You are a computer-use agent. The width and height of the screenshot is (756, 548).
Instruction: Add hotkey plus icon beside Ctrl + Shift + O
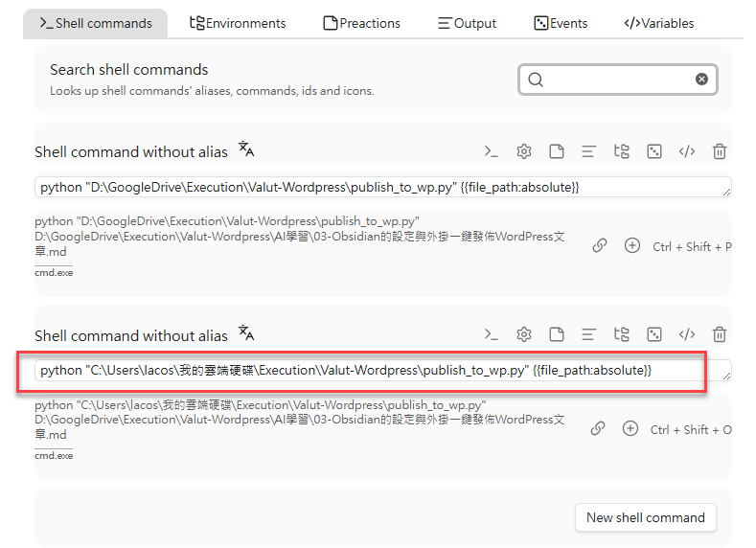coord(630,429)
